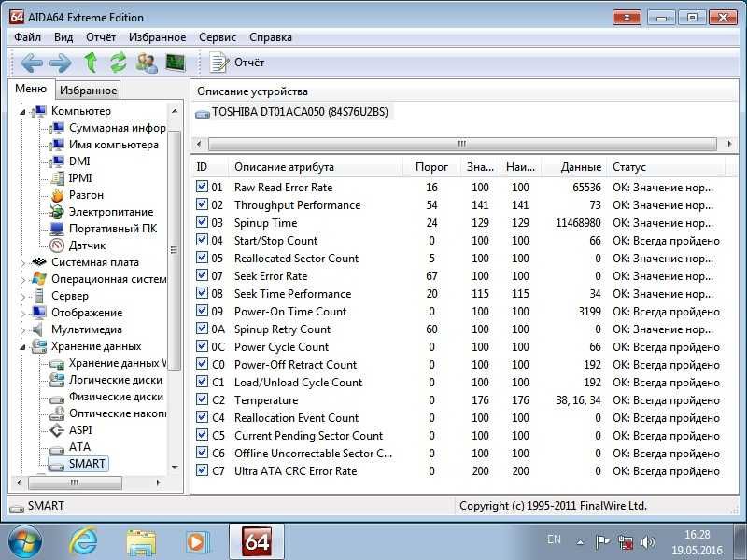Toggle the 05 Reallocated Sector Count checkbox
This screenshot has width=747, height=560.
click(x=202, y=258)
